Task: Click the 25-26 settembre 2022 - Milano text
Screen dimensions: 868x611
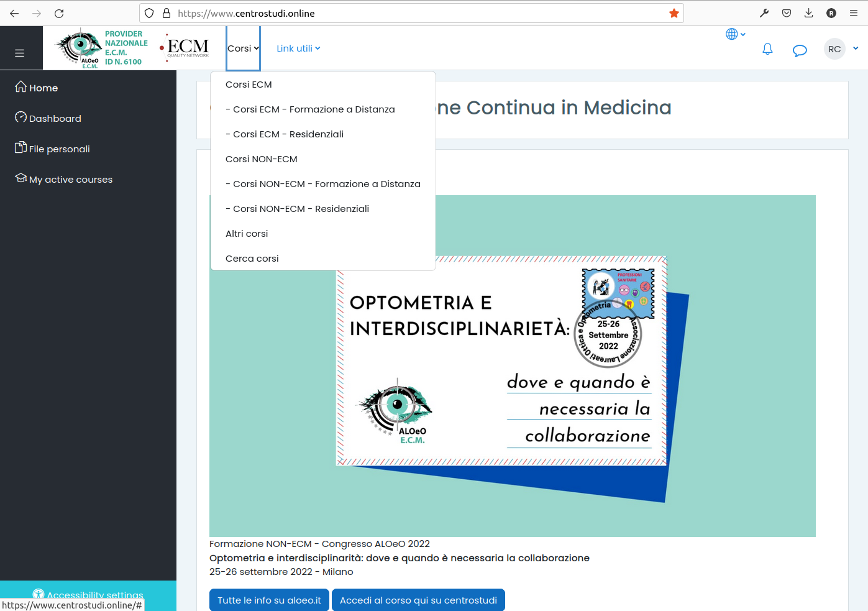Action: [281, 572]
